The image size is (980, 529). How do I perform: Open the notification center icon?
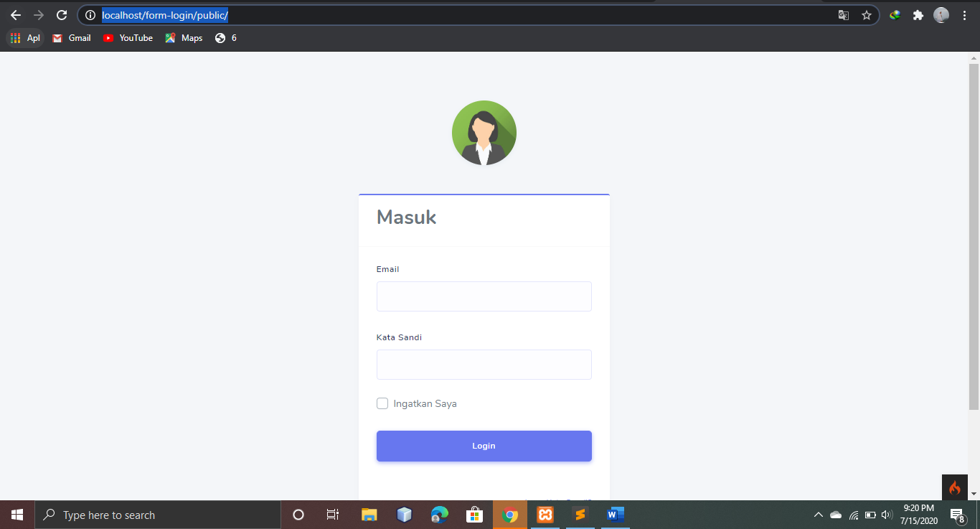click(x=957, y=515)
